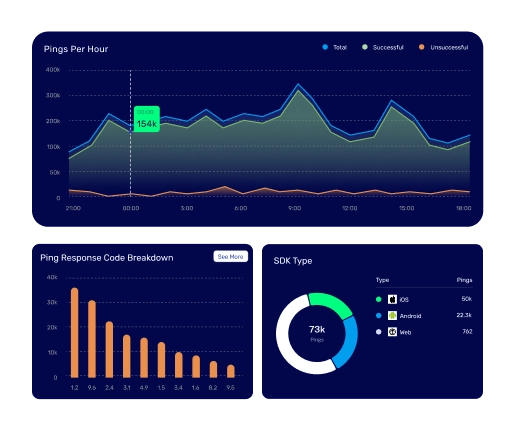Viewport: 518px width, 446px height.
Task: Click the 40k bar chart axis label
Action: [52, 277]
